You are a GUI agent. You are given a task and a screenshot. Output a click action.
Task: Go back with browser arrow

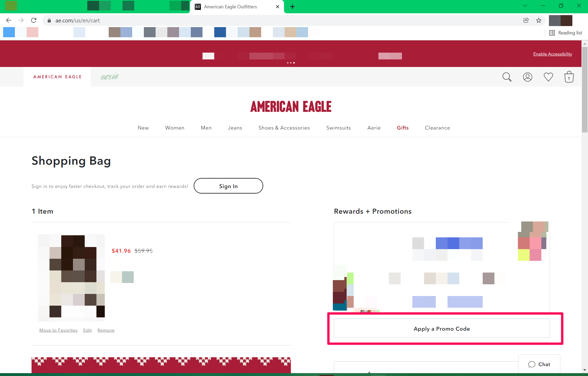pos(9,20)
